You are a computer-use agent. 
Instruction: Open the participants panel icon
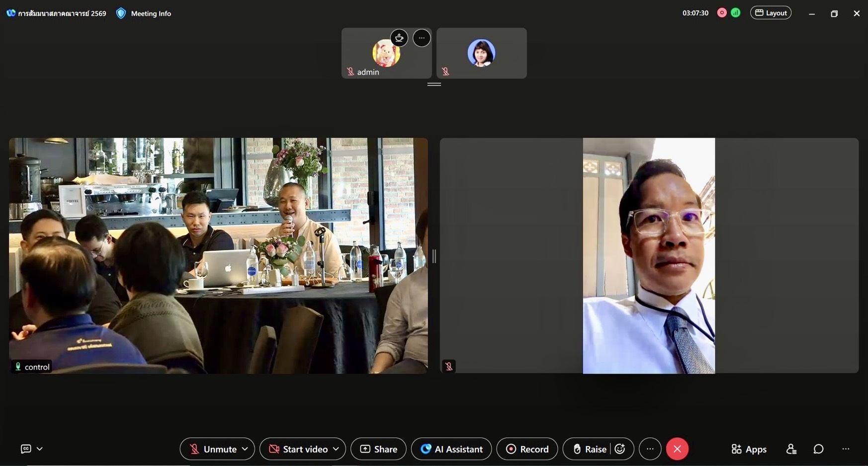pos(791,449)
